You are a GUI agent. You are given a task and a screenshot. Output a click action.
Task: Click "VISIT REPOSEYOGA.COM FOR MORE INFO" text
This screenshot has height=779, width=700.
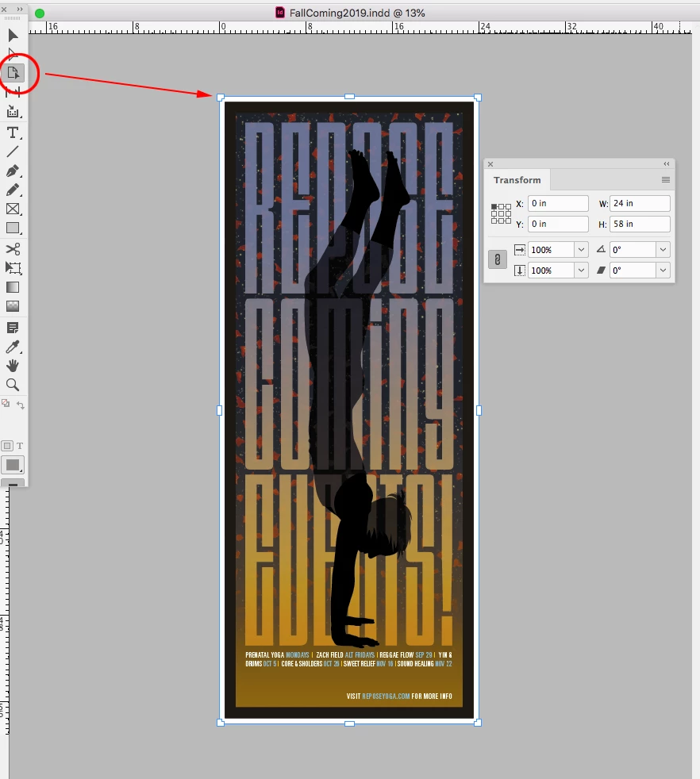pos(399,696)
